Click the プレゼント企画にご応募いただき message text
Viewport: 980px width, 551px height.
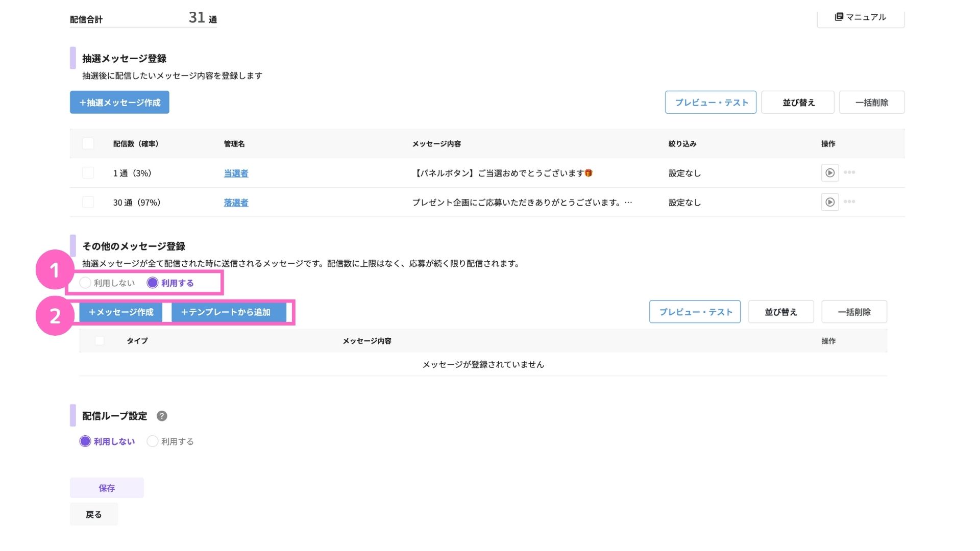coord(522,203)
